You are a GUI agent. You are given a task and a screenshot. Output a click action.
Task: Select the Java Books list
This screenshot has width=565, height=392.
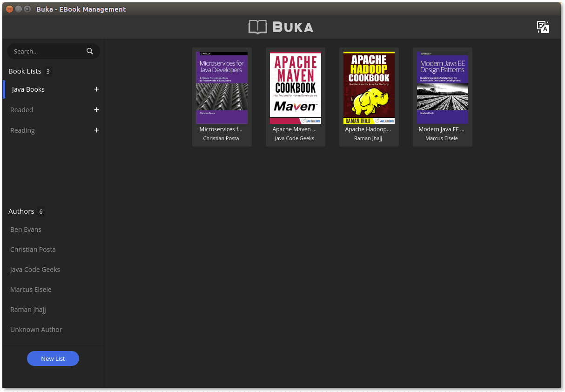(28, 89)
